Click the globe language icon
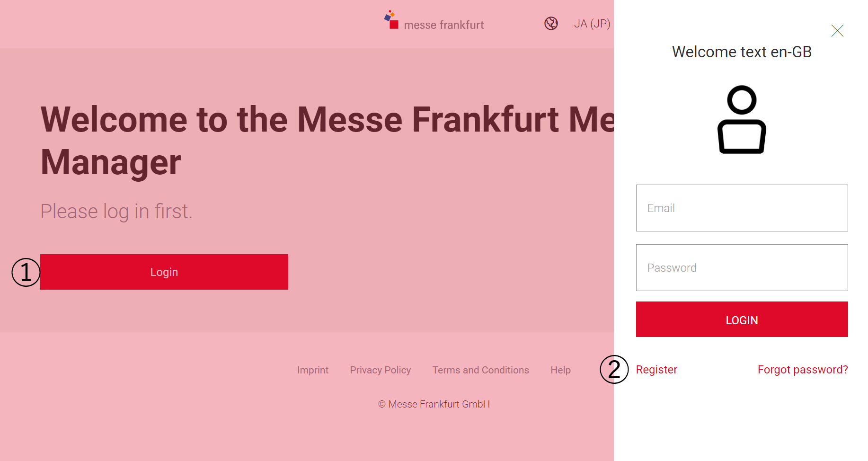The height and width of the screenshot is (461, 868). pyautogui.click(x=551, y=23)
